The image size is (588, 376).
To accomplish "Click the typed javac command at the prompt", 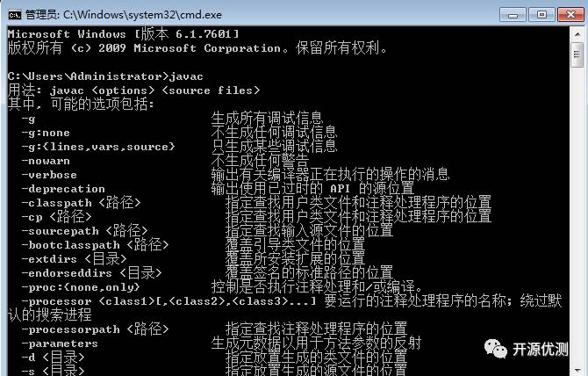I will point(186,76).
